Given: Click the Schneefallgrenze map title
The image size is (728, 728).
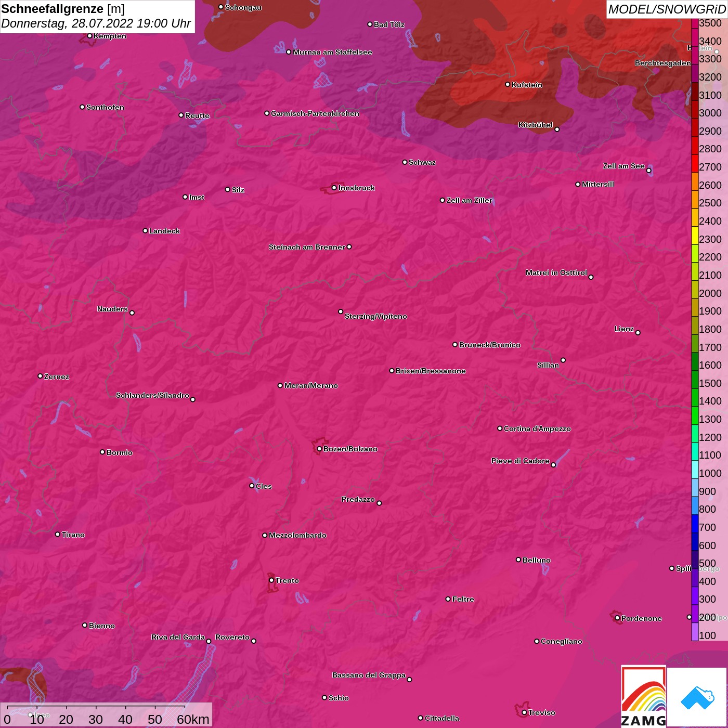Looking at the screenshot, I should pyautogui.click(x=52, y=9).
